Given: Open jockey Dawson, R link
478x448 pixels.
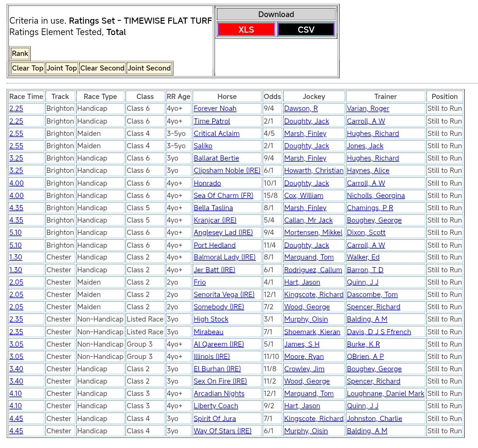Looking at the screenshot, I should [301, 108].
